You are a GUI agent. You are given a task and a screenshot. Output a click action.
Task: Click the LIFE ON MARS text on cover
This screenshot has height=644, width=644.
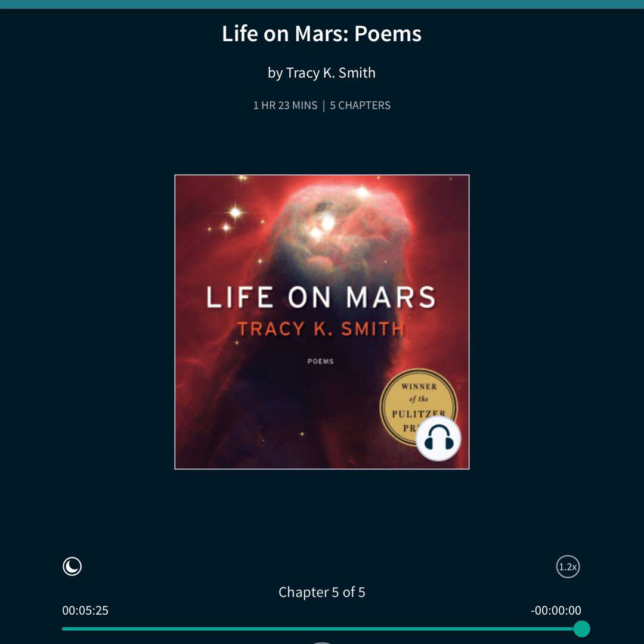coord(321,297)
